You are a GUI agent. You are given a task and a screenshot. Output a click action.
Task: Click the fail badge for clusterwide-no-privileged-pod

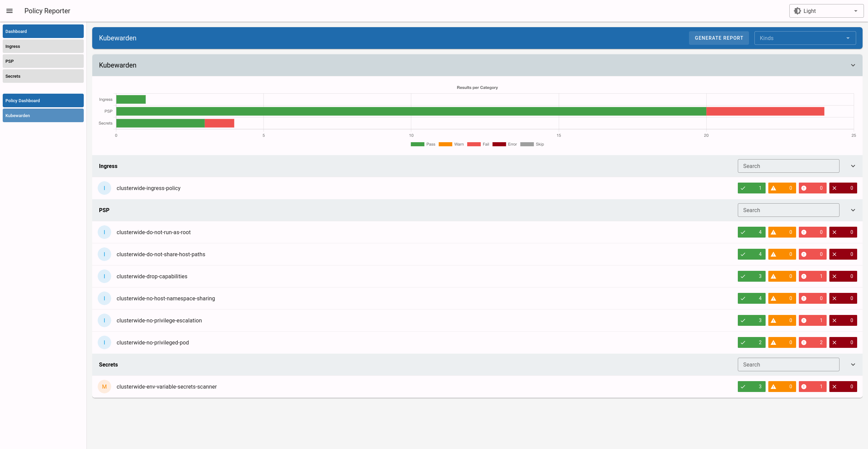coord(812,342)
